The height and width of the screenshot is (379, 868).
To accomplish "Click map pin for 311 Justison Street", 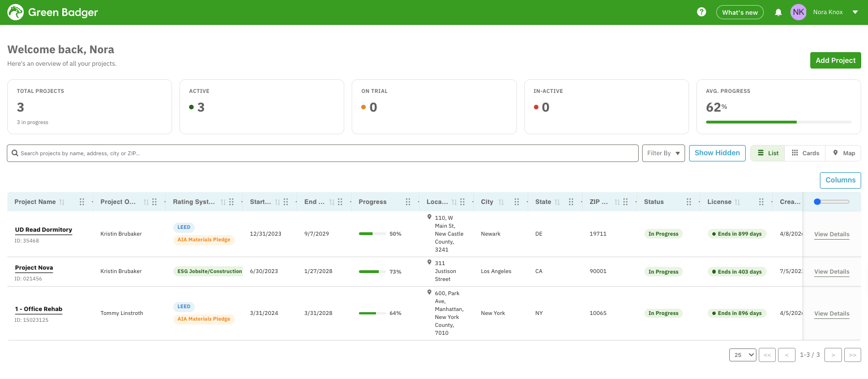I will pos(429,262).
